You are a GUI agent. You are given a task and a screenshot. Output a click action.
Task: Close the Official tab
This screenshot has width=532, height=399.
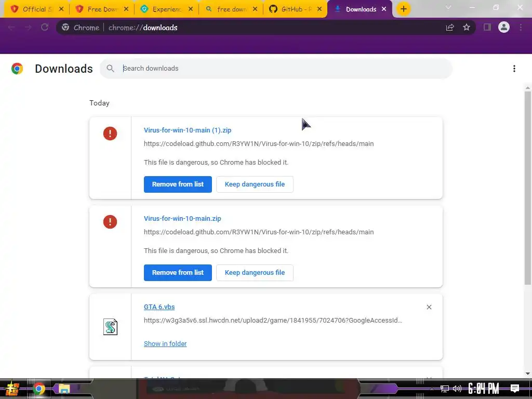61,9
